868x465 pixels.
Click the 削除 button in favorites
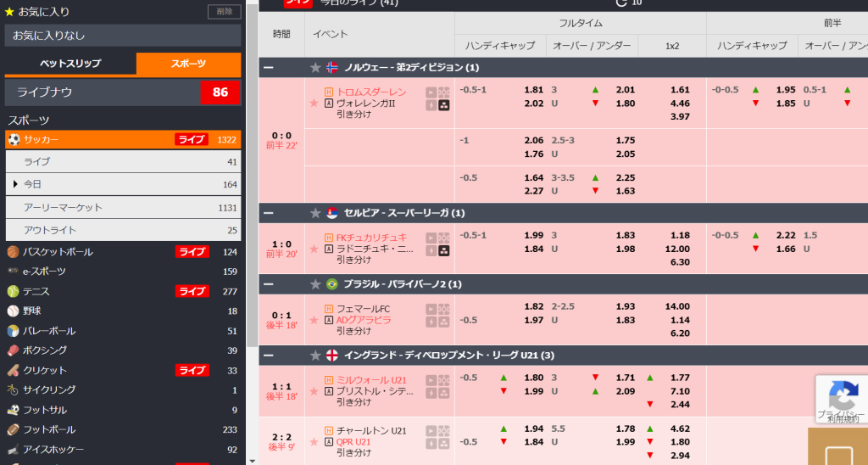[224, 12]
